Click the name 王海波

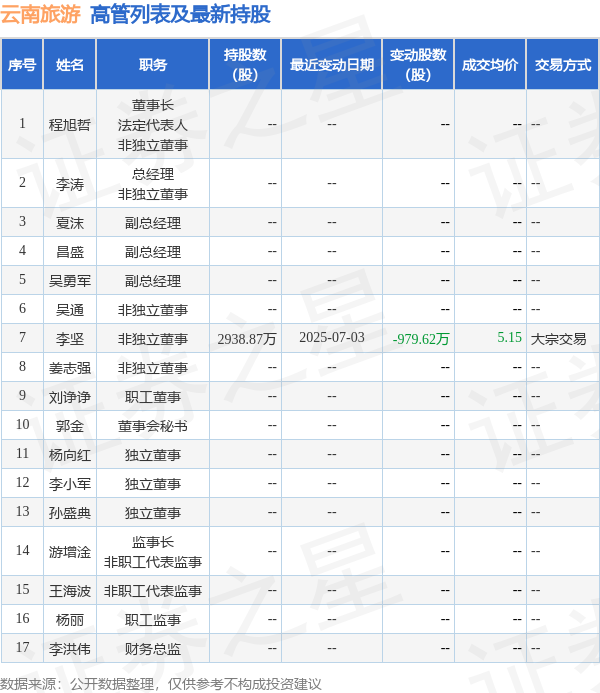click(70, 590)
